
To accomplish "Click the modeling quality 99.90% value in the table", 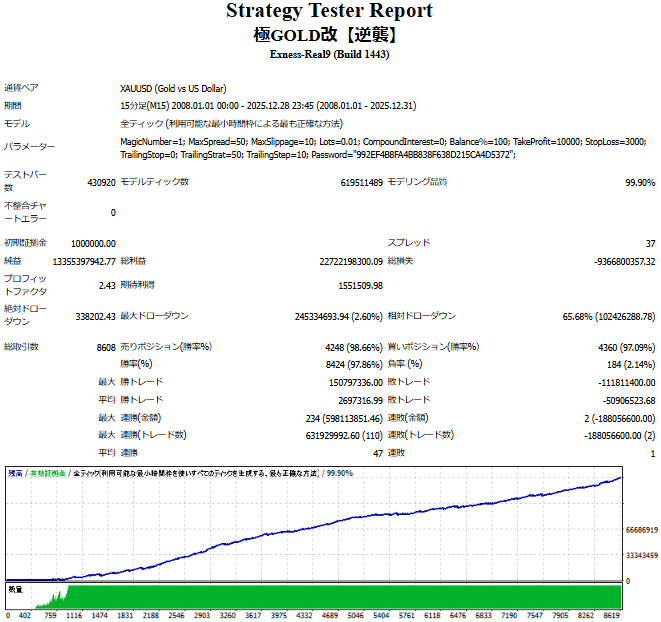I will (639, 183).
